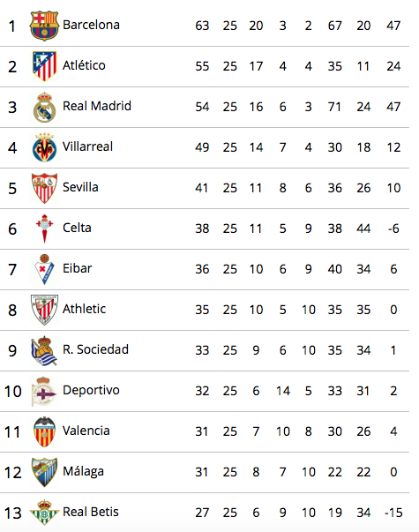This screenshot has width=419, height=532.
Task: Open the R. Sociedad team link
Action: 95,349
